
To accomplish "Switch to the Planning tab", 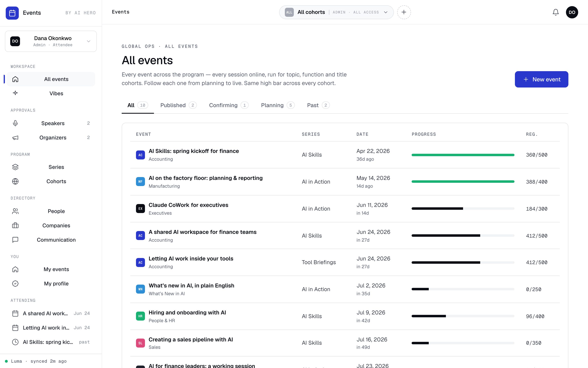I will [278, 105].
